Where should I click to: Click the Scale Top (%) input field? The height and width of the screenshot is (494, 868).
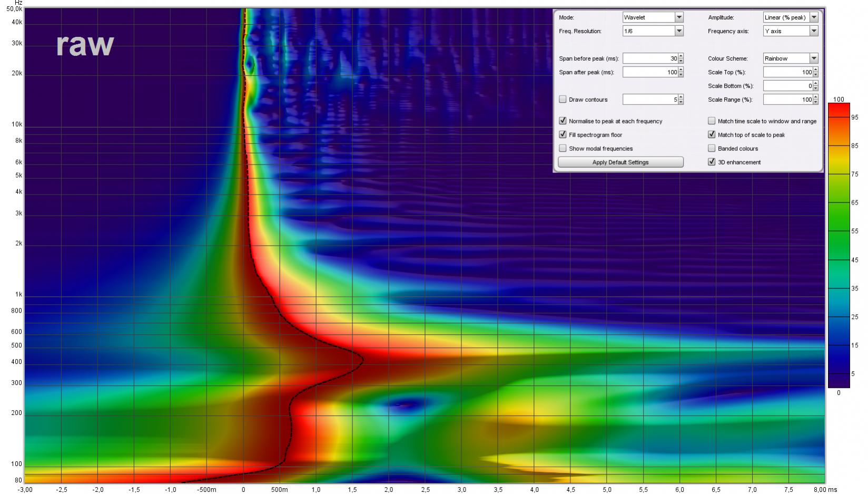coord(788,72)
